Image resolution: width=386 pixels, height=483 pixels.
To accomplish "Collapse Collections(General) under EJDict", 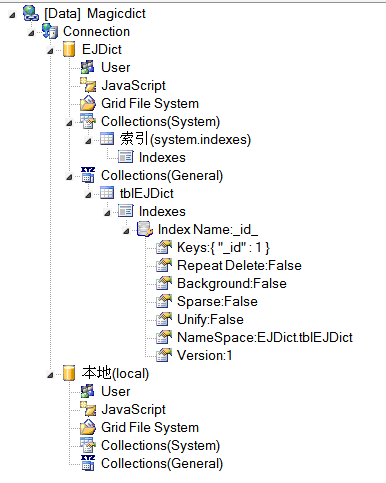I will pyautogui.click(x=69, y=177).
